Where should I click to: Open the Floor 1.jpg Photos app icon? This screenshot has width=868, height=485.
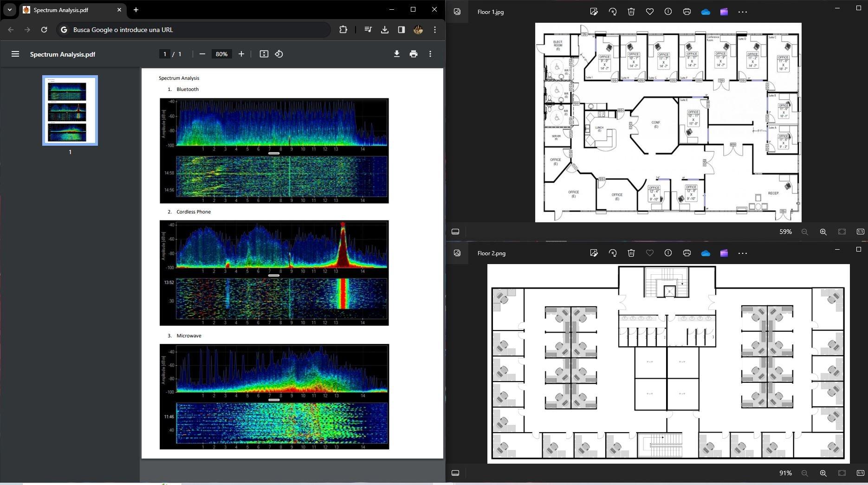coord(457,12)
